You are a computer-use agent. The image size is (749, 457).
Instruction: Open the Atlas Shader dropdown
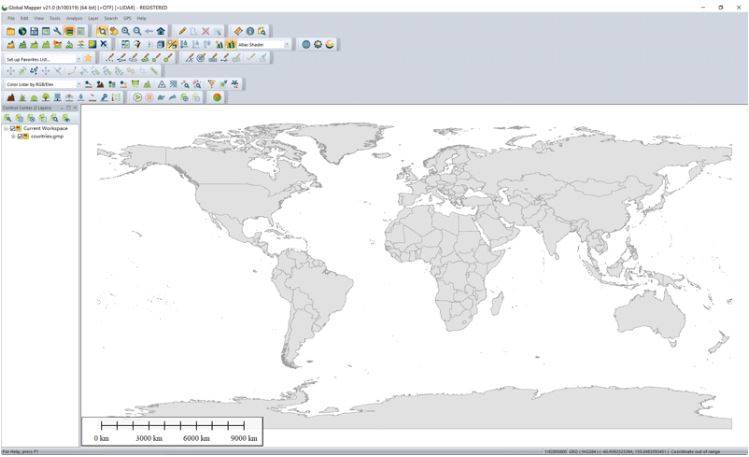tap(286, 44)
